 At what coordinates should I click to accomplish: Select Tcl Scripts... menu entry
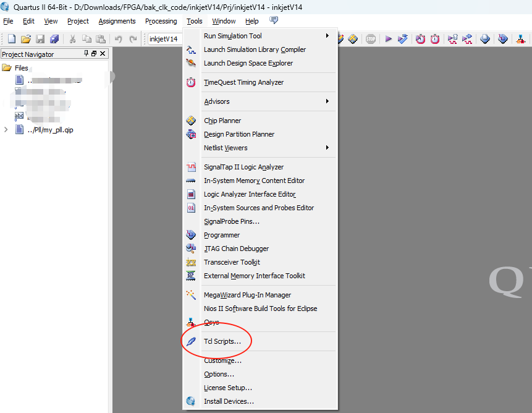coord(260,341)
